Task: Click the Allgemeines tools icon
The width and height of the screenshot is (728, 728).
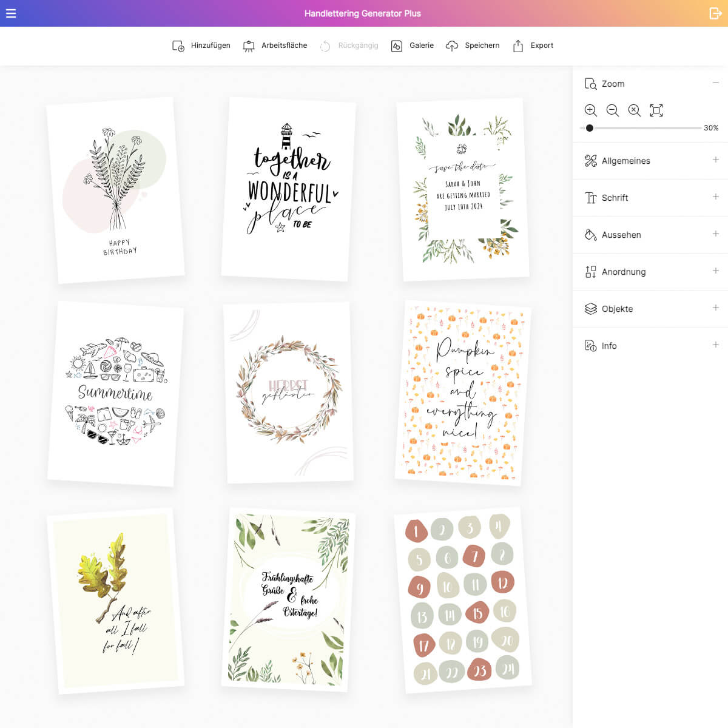Action: (x=590, y=161)
